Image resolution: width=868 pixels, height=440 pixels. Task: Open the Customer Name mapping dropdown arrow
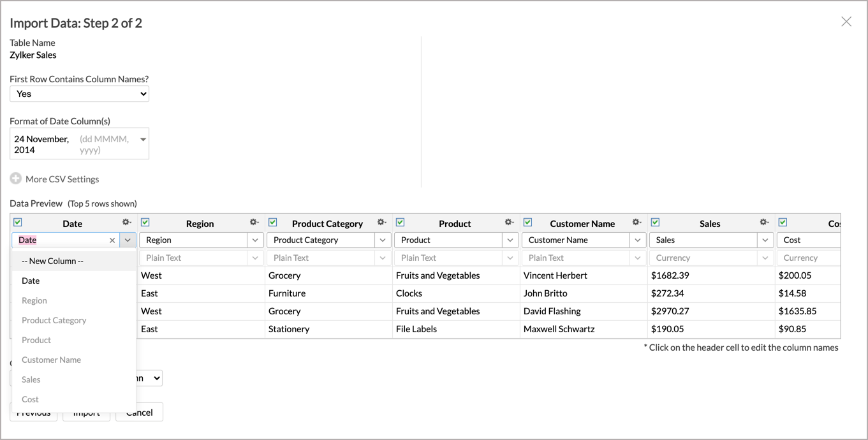[638, 240]
